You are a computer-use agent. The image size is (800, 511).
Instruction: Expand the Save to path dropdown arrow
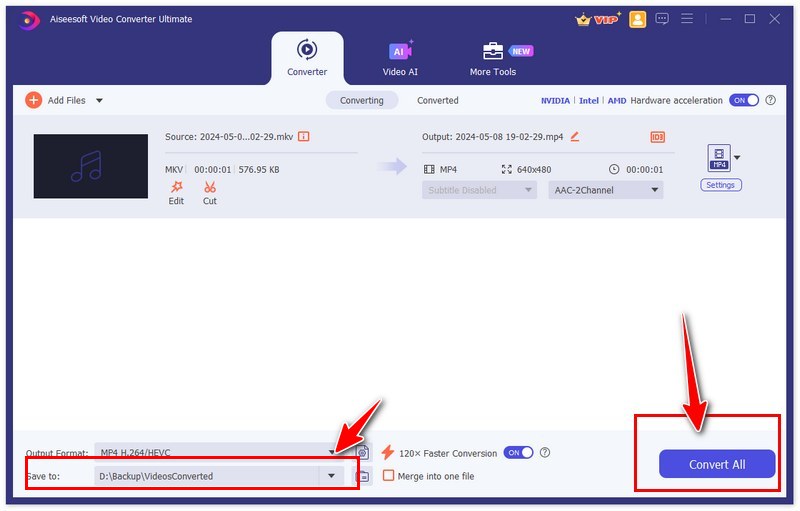[331, 476]
